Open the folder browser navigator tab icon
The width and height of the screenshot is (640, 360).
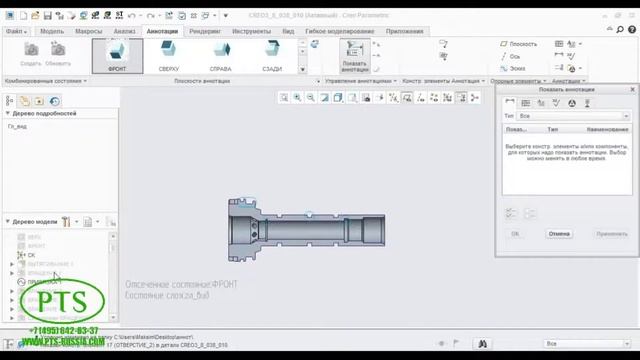pos(25,101)
